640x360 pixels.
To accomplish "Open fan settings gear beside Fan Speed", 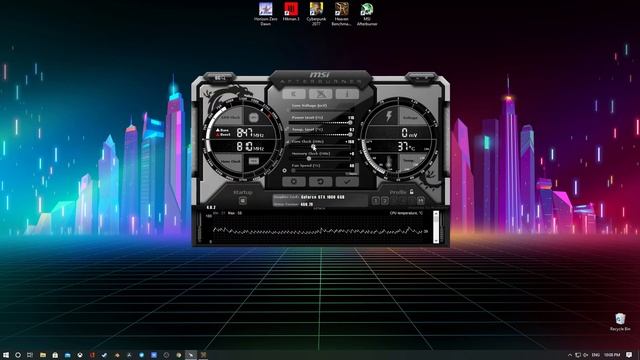I will (284, 170).
